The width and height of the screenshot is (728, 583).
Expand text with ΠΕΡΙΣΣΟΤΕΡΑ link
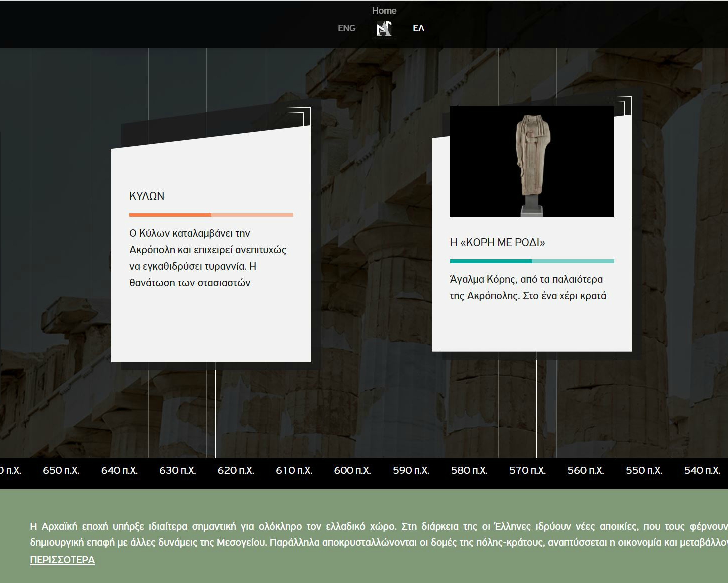(62, 560)
